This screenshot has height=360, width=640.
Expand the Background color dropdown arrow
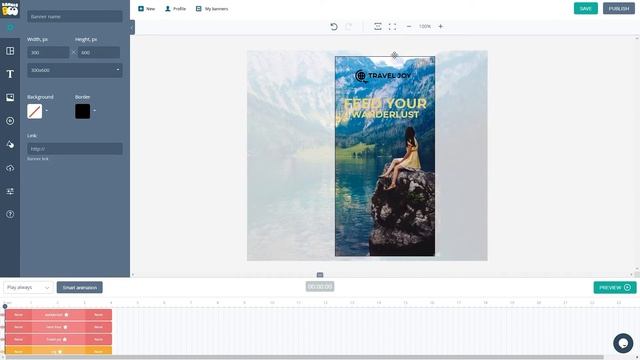(46, 111)
